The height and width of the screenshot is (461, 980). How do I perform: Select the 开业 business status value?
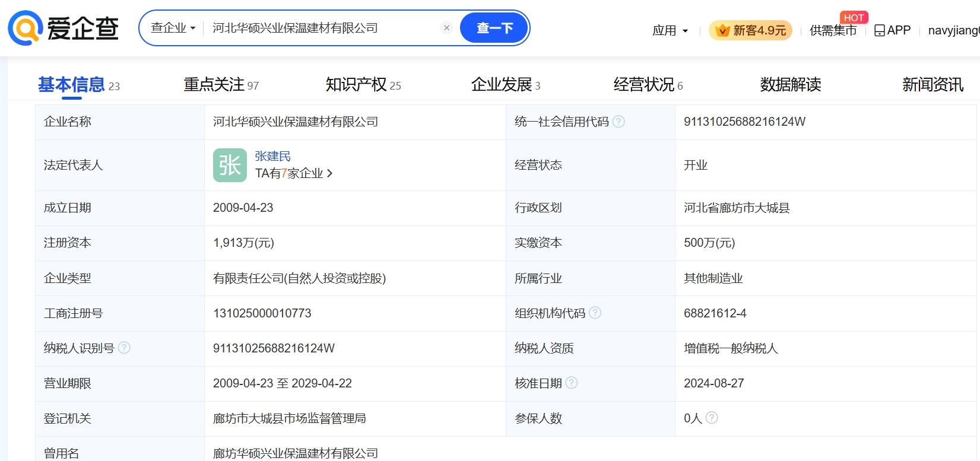pyautogui.click(x=696, y=165)
